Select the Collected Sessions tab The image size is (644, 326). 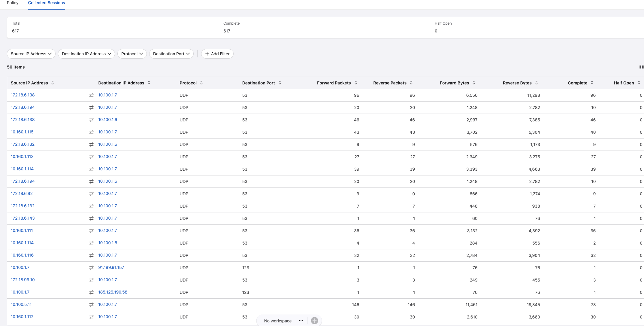[47, 3]
